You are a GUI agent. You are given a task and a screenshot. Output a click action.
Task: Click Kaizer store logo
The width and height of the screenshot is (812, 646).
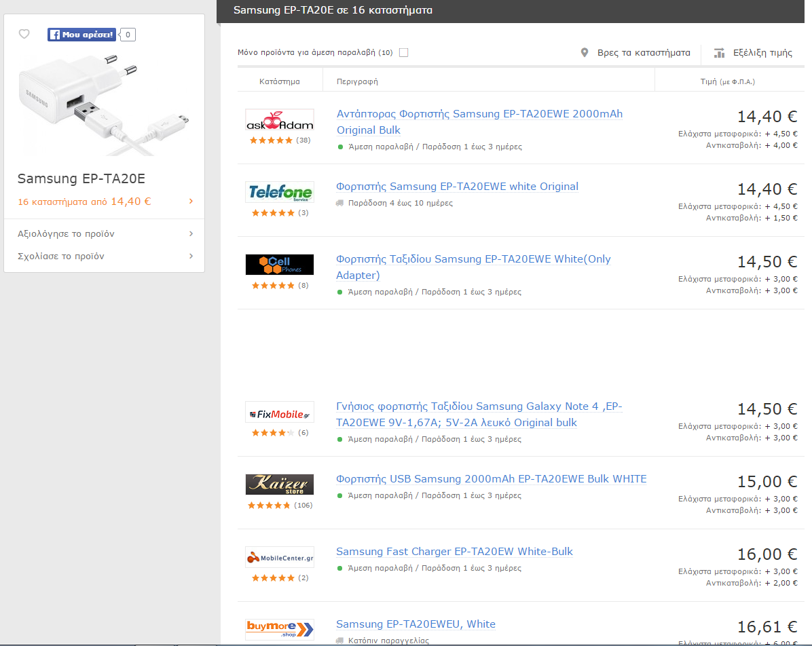280,484
